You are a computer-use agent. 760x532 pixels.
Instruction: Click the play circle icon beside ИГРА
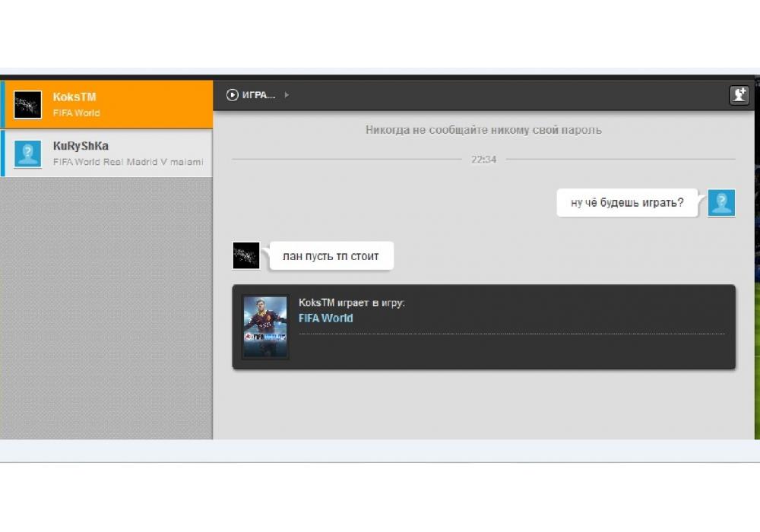(233, 95)
